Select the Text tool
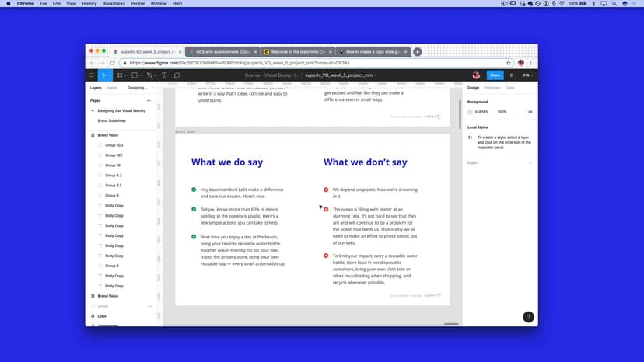Screen dimensions: 644x362 pyautogui.click(x=164, y=75)
